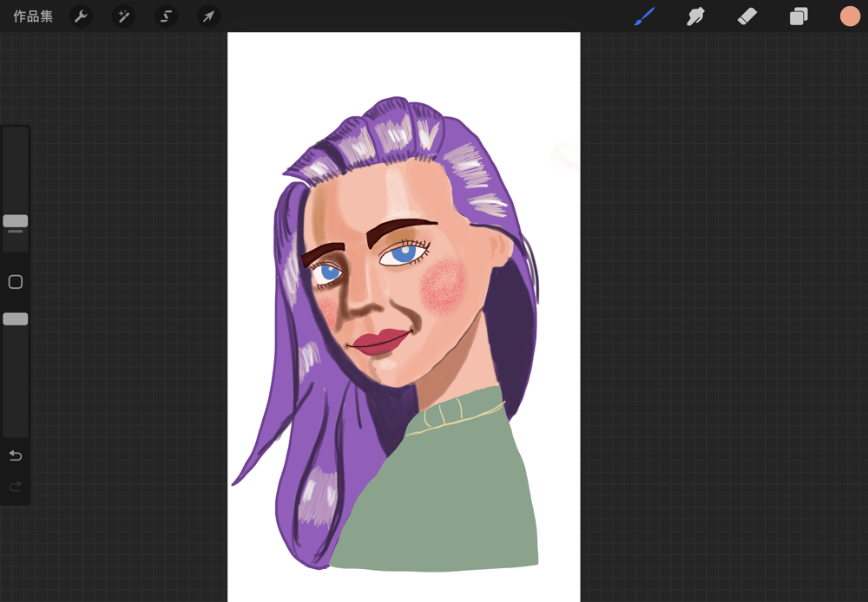The image size is (868, 602).
Task: Select the Smudge finger tool
Action: [x=695, y=16]
